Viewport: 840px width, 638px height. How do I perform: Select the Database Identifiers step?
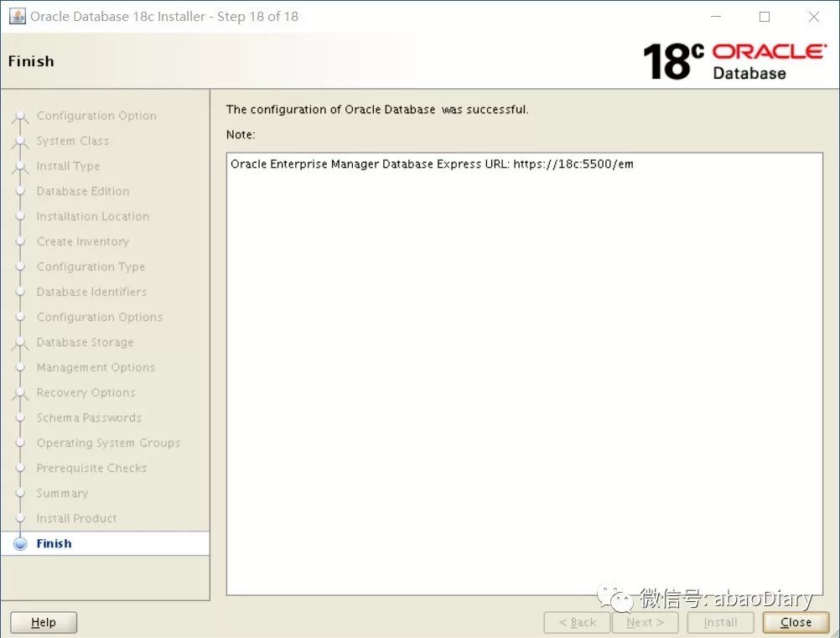91,292
